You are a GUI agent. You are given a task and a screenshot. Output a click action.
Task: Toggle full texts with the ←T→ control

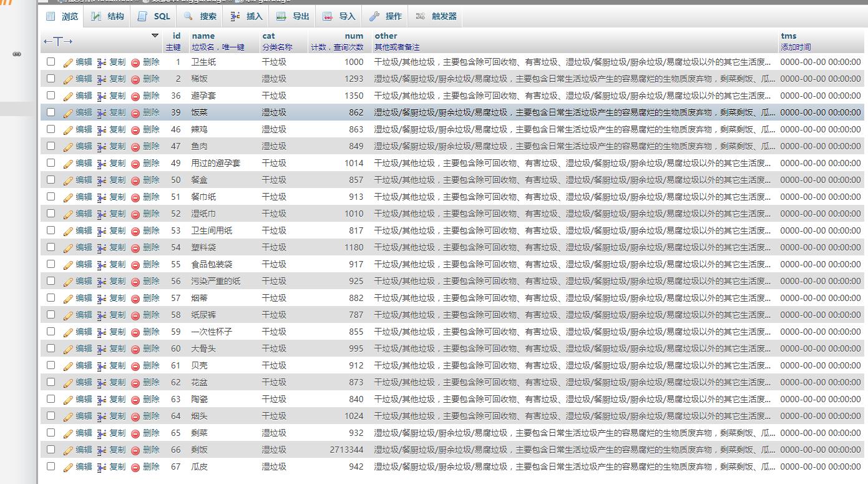57,41
